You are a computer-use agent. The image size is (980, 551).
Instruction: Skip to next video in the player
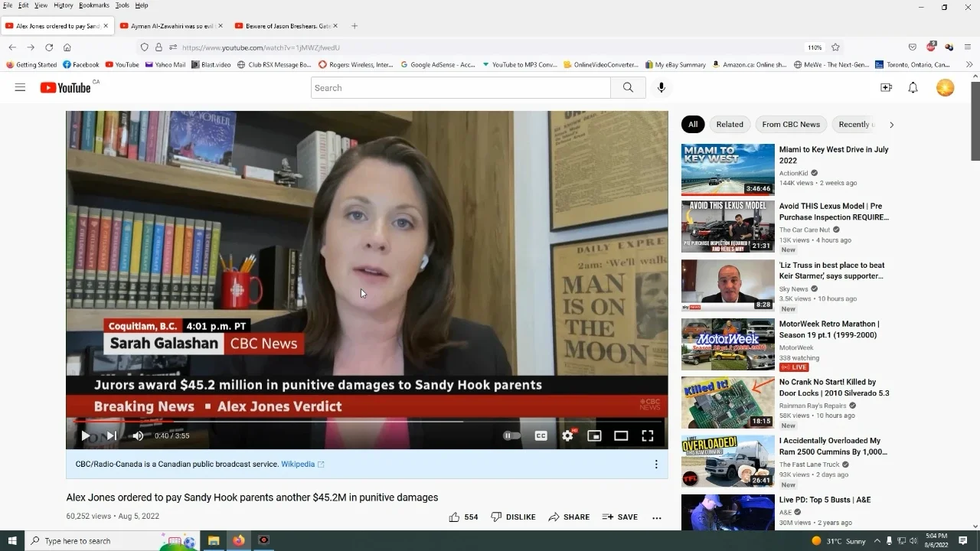[x=111, y=435]
